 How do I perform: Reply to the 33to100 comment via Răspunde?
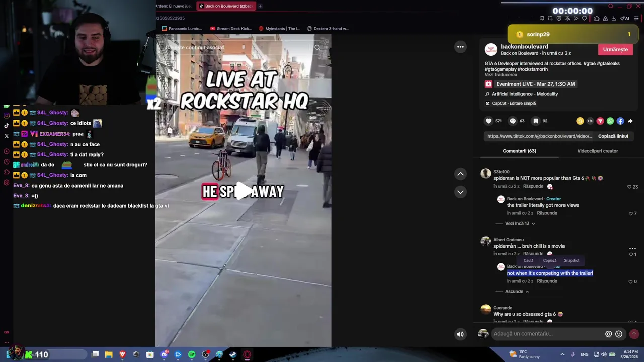[533, 186]
